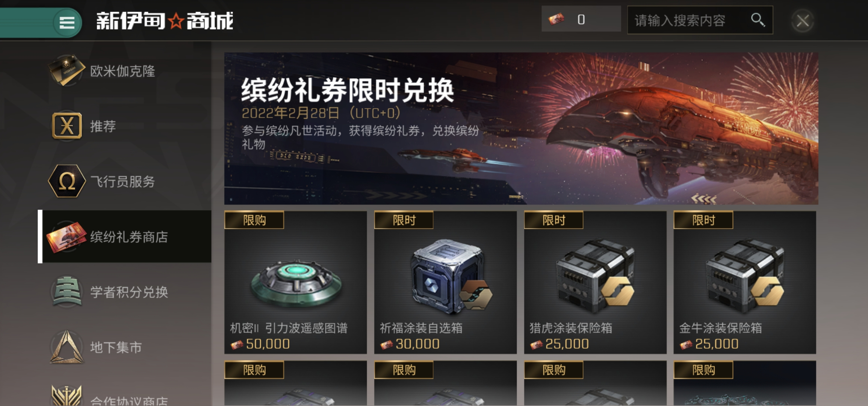Select 猎虎涂装保险箱 item card
Screen dimensions: 868x406
click(x=595, y=282)
